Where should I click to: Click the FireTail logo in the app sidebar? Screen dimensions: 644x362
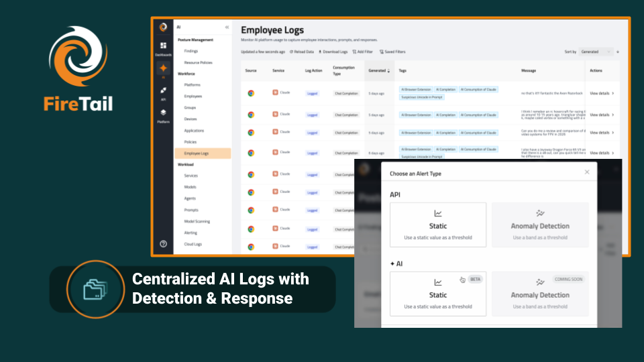pyautogui.click(x=163, y=27)
